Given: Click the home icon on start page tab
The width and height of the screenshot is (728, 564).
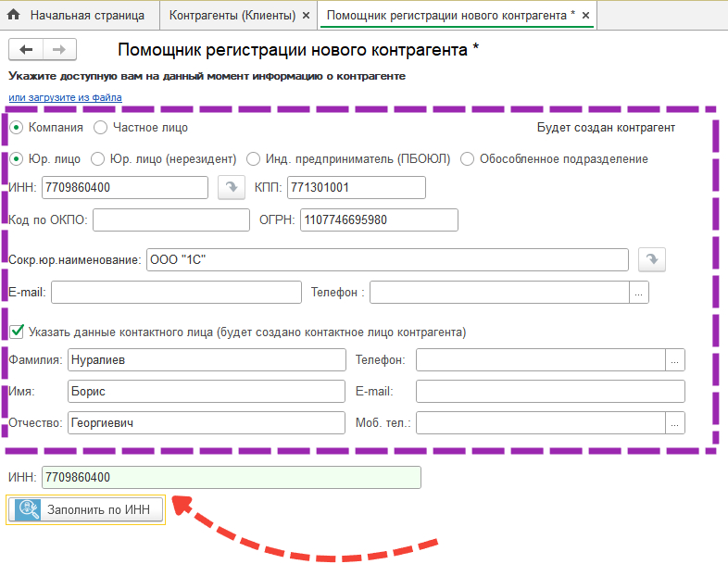Looking at the screenshot, I should (14, 15).
